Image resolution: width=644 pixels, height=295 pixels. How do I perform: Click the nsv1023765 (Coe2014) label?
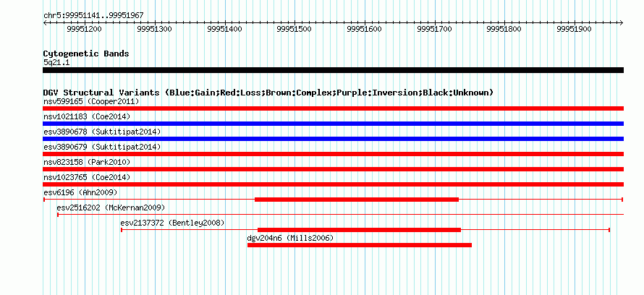[x=87, y=177]
